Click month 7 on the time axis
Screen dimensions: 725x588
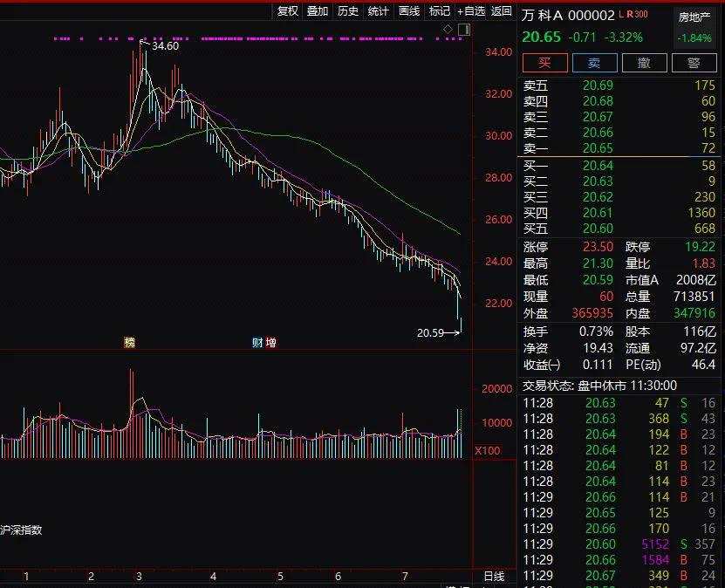point(405,577)
